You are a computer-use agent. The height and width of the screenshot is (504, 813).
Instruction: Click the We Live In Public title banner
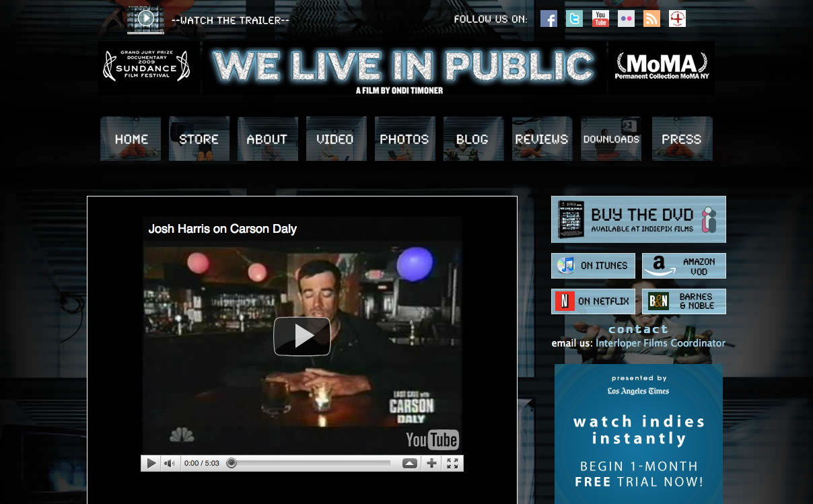coord(403,67)
